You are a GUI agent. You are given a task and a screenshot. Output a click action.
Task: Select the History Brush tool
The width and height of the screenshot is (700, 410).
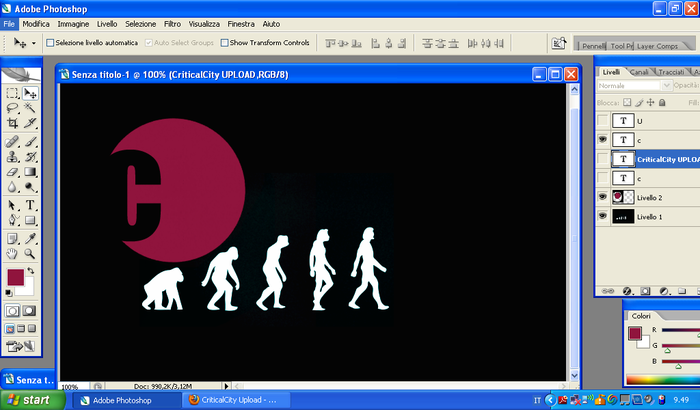point(30,157)
